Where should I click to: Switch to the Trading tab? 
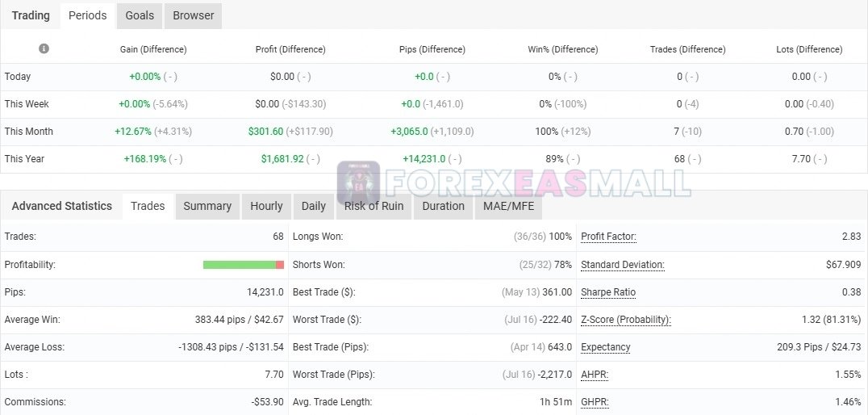point(31,15)
